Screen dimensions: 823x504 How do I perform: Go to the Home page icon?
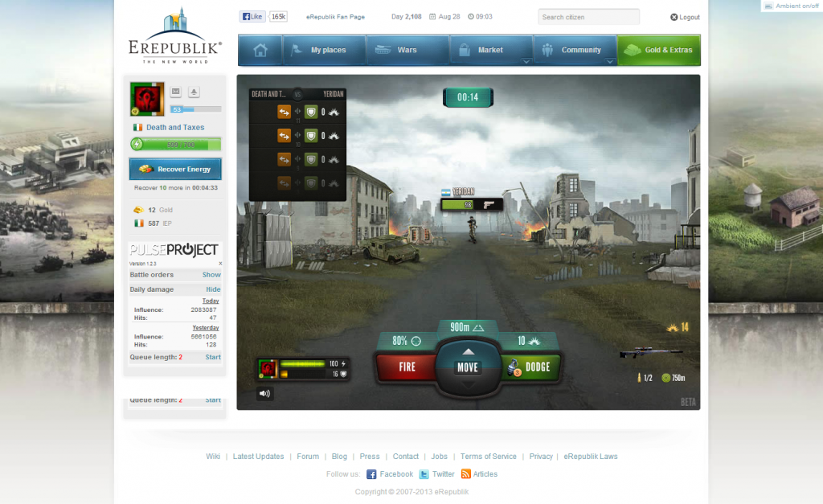(260, 50)
